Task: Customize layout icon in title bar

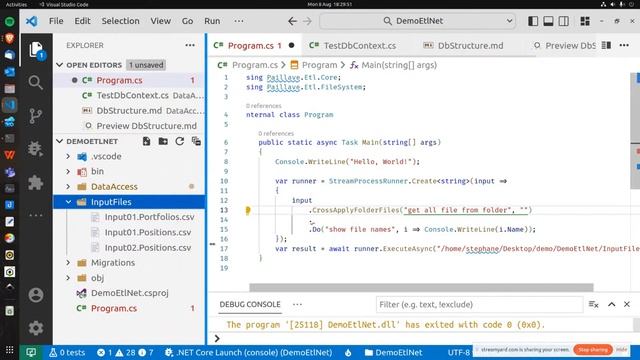Action: coord(585,21)
